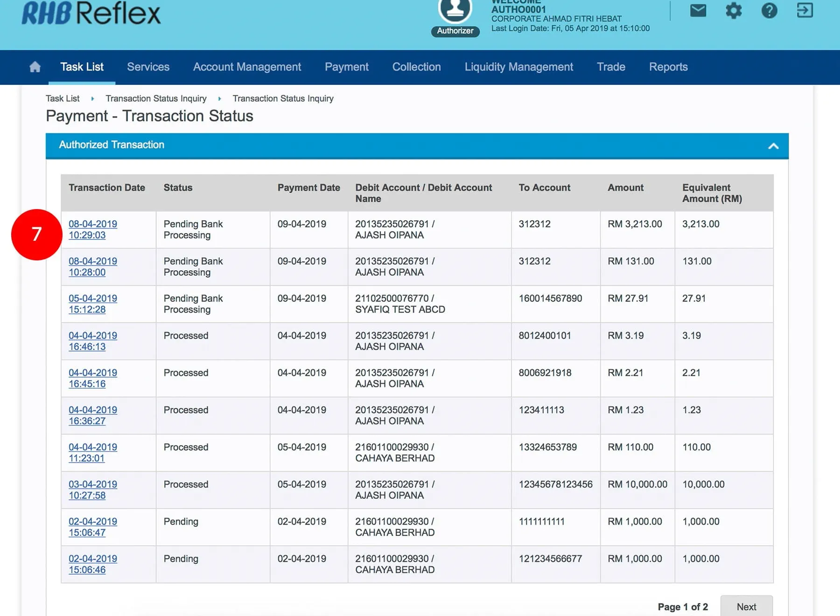Open the mail inbox envelope icon
This screenshot has height=616, width=840.
coord(698,10)
